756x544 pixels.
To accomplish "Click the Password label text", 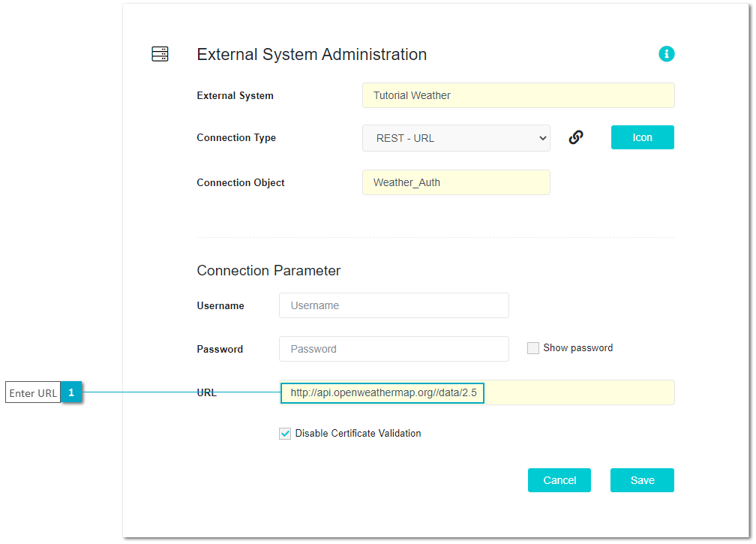I will click(220, 349).
